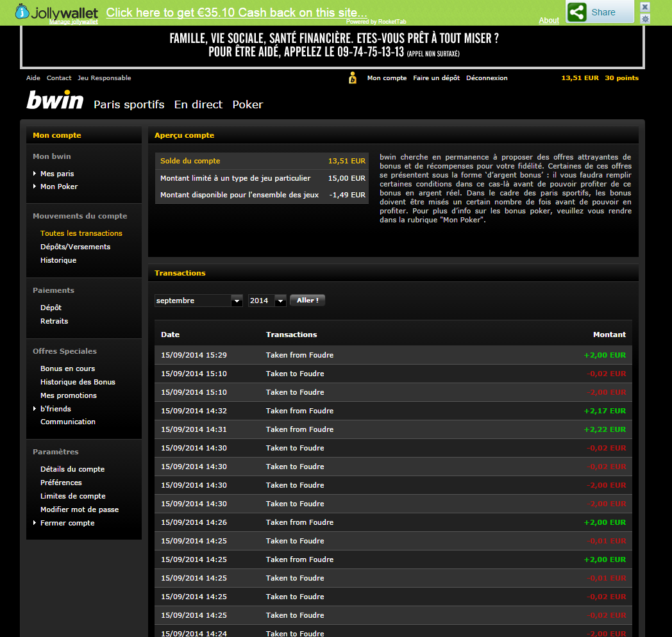Click the 15/09/2014 14:32 transaction date
The height and width of the screenshot is (637, 672).
click(x=194, y=411)
